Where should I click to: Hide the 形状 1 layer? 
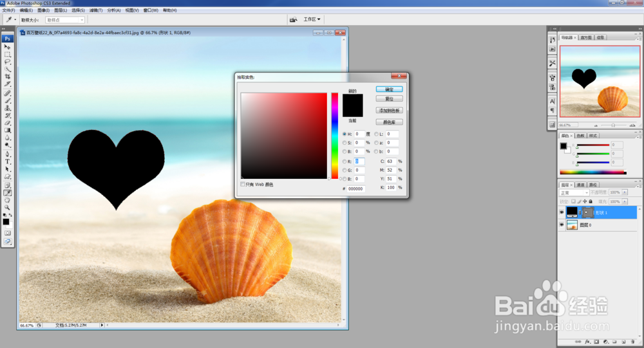coord(562,212)
